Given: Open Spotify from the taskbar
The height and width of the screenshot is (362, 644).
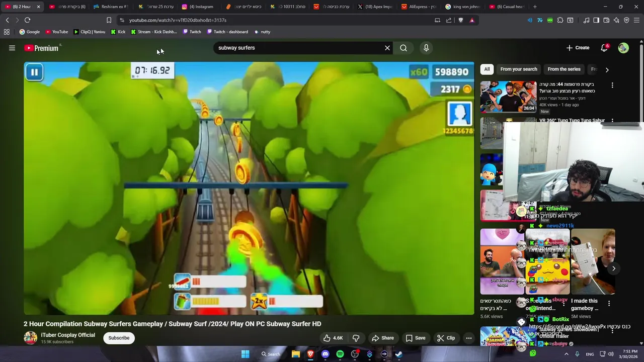Looking at the screenshot, I should coord(340,354).
